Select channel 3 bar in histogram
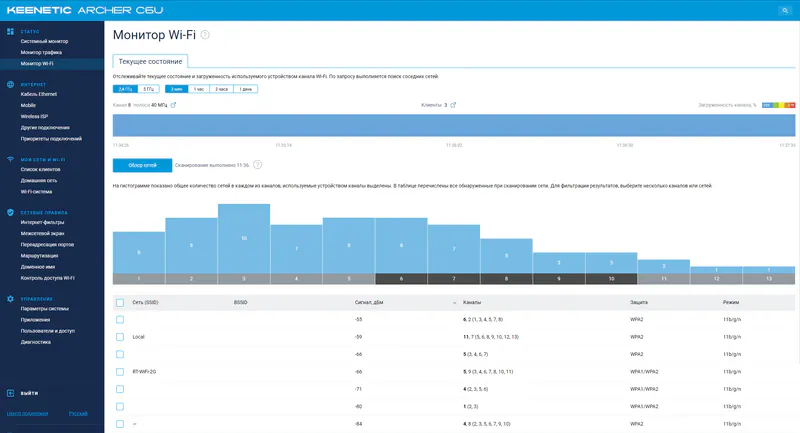The width and height of the screenshot is (800, 433). (244, 244)
